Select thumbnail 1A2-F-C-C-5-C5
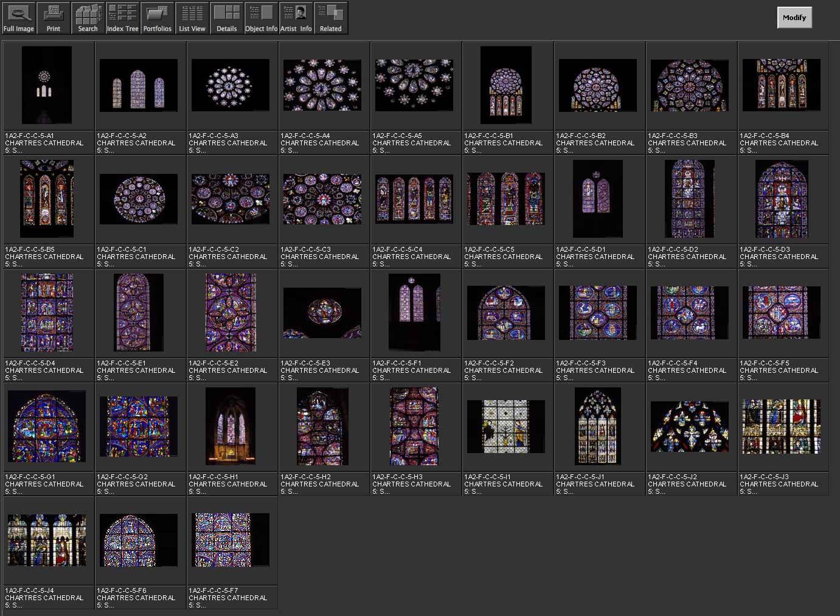Viewport: 840px width, 616px height. (506, 199)
